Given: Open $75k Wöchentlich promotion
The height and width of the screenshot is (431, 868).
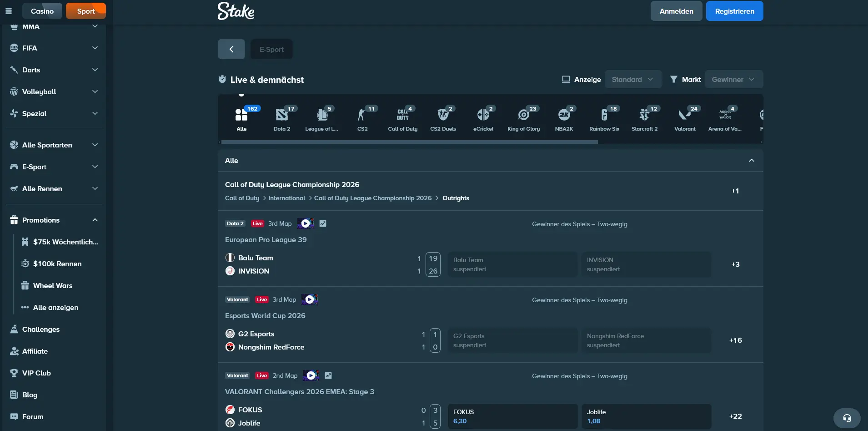Looking at the screenshot, I should pos(59,242).
